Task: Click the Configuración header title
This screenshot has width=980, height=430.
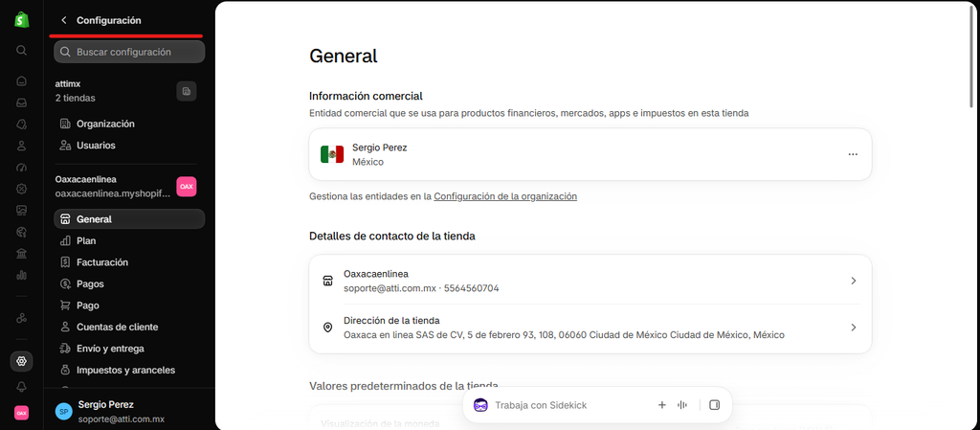Action: click(x=109, y=20)
